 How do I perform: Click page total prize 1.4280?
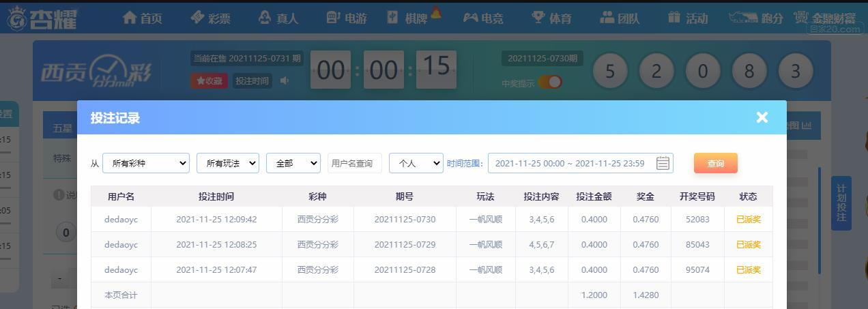point(646,295)
